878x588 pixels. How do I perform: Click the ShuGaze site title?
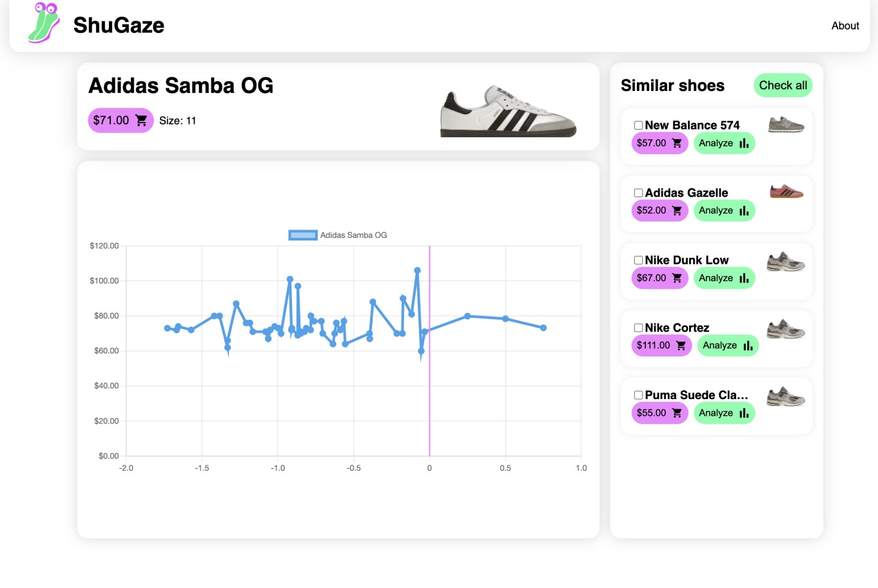(119, 25)
